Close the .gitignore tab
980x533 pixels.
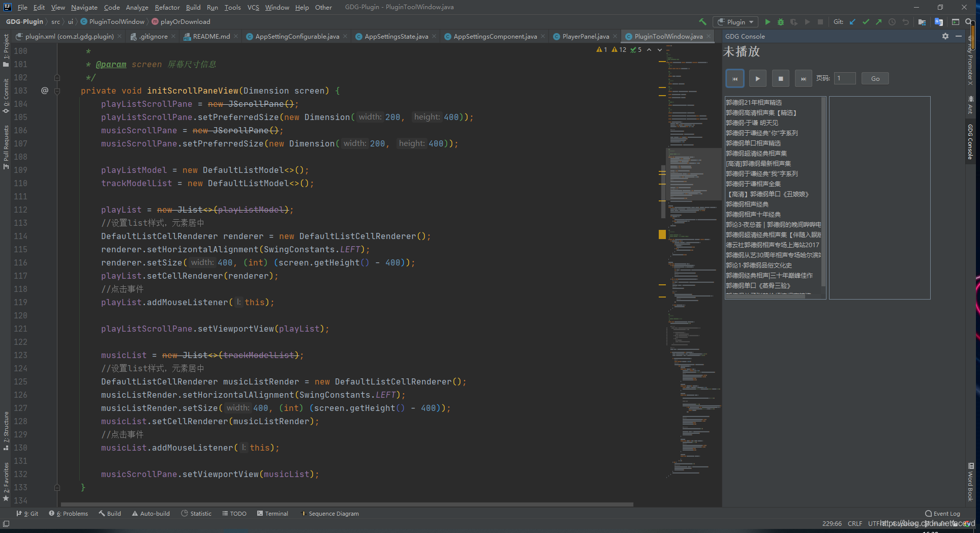[x=173, y=36]
